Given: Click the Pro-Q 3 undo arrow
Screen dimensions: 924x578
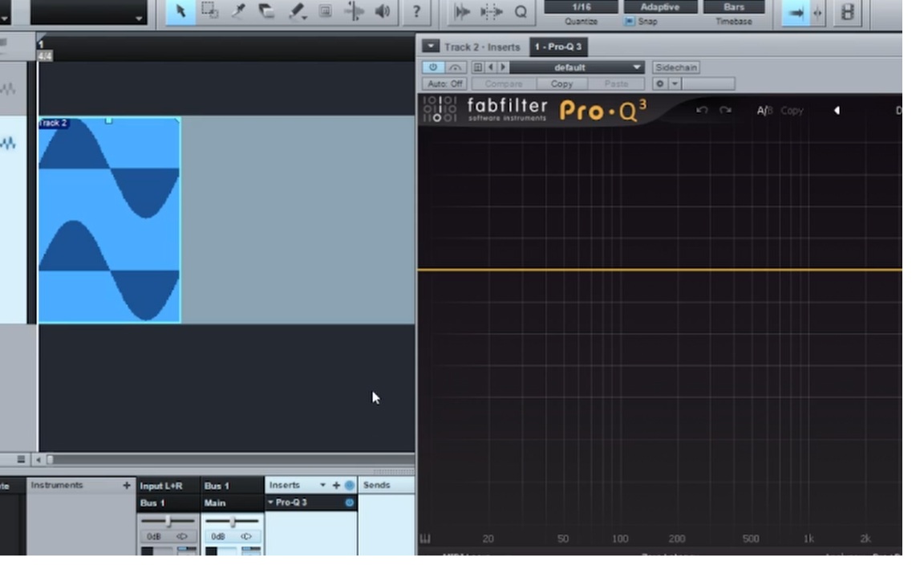Looking at the screenshot, I should tap(702, 110).
